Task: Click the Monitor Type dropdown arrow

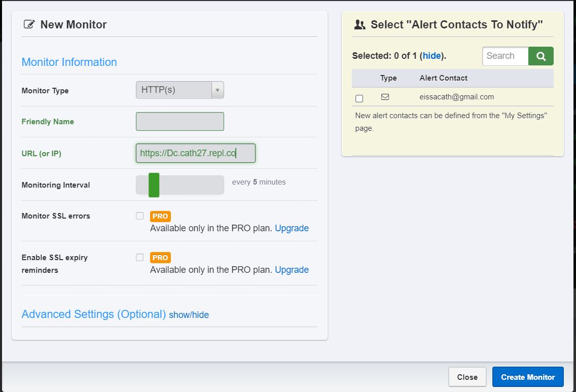Action: click(x=218, y=90)
